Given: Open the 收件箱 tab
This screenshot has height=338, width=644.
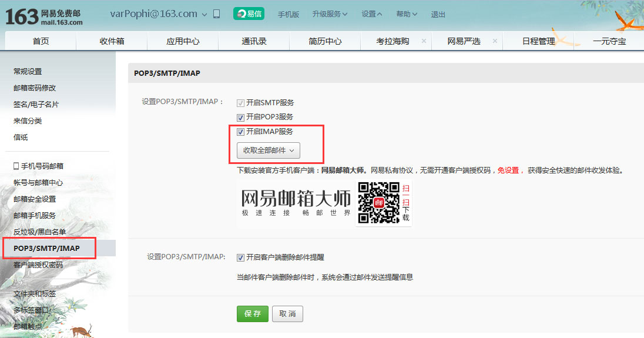Looking at the screenshot, I should coord(112,41).
